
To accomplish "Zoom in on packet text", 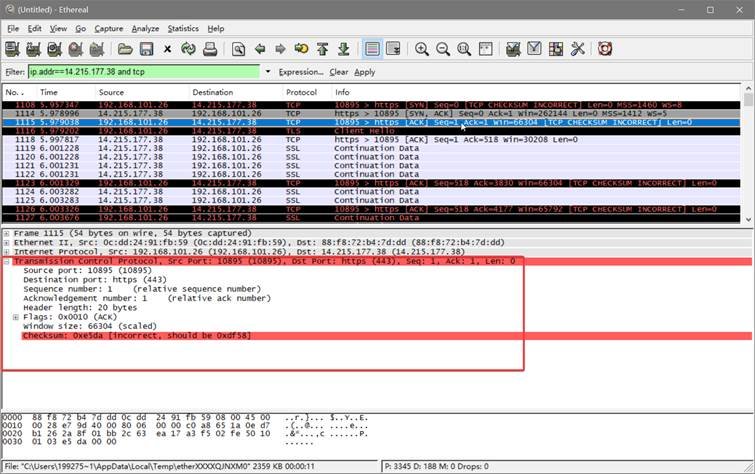I will [x=422, y=49].
